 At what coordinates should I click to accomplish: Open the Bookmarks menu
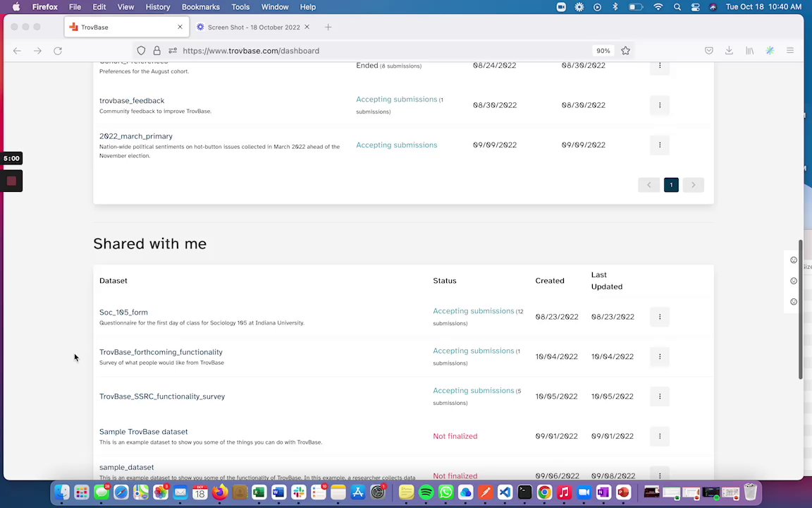[200, 7]
